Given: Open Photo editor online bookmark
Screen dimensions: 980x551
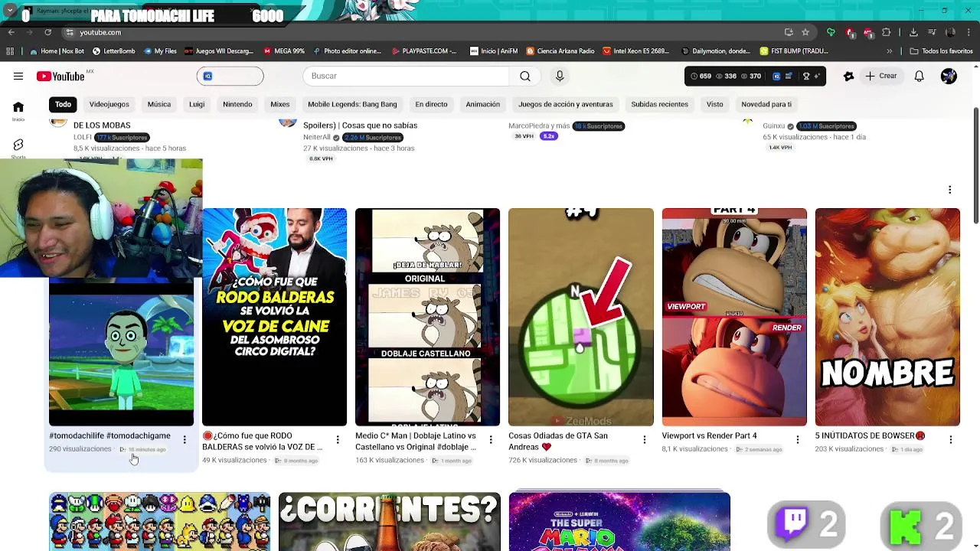Looking at the screenshot, I should point(346,51).
